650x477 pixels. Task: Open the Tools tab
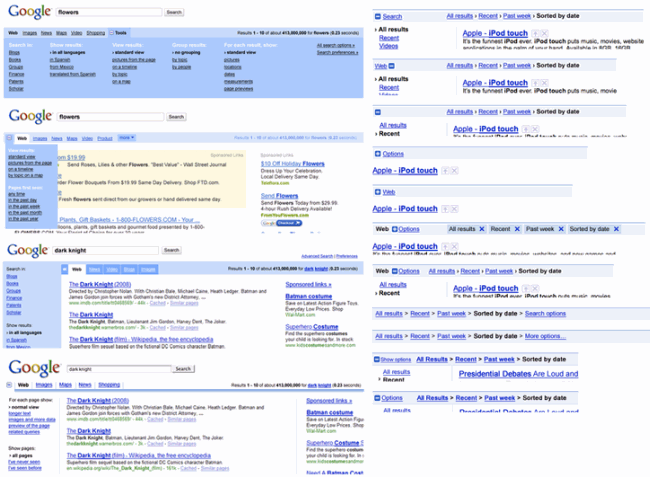point(121,33)
